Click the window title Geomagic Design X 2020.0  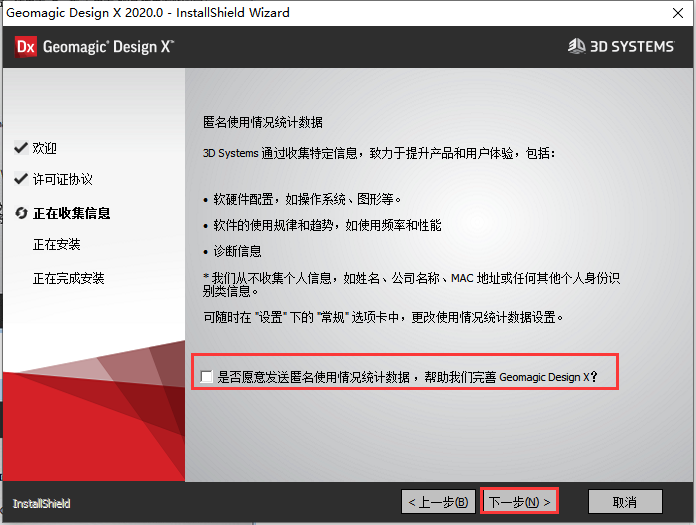(x=148, y=12)
